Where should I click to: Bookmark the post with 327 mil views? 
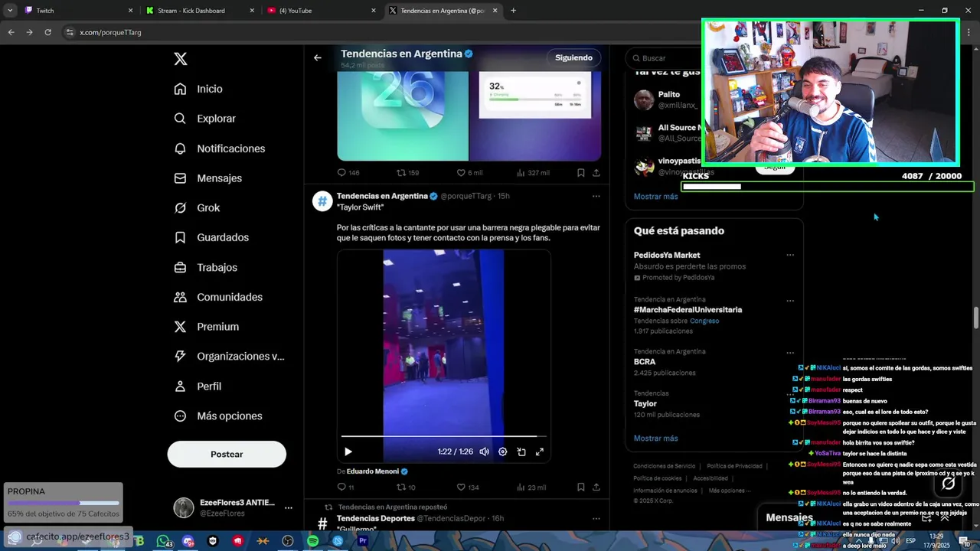click(581, 173)
